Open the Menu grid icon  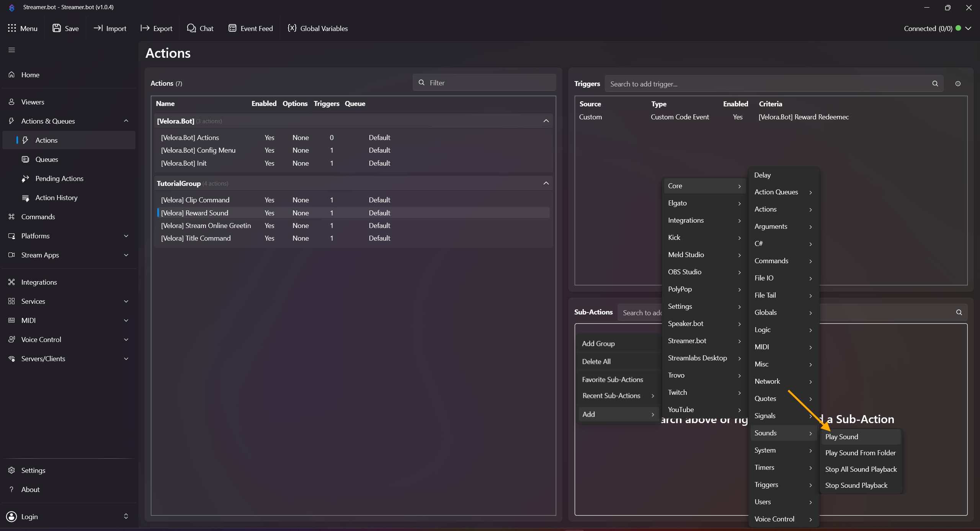[x=12, y=28]
